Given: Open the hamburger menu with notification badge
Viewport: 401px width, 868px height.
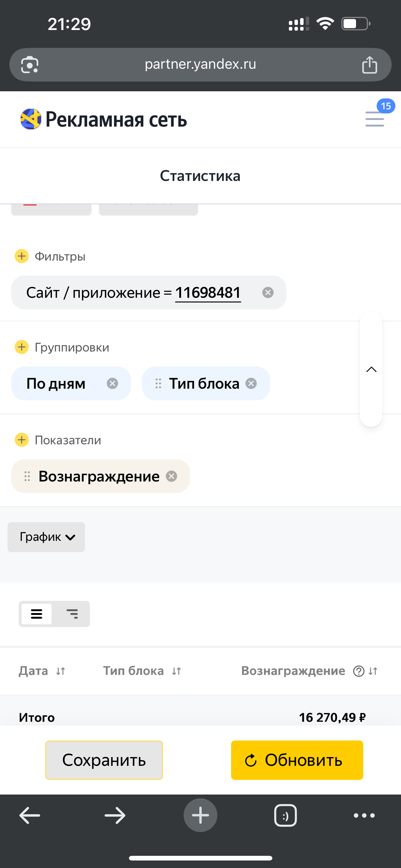Looking at the screenshot, I should click(x=374, y=119).
